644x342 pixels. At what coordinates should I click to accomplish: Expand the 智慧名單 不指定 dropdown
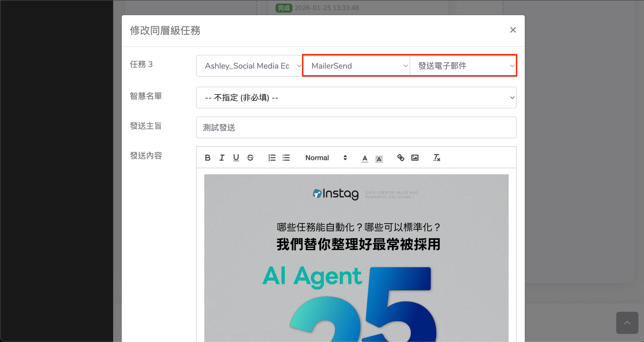pyautogui.click(x=356, y=98)
